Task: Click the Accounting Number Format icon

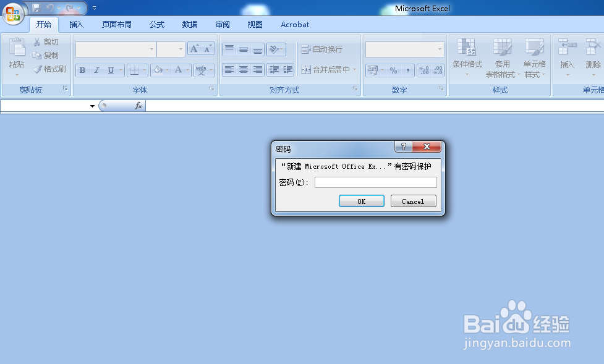Action: tap(373, 70)
